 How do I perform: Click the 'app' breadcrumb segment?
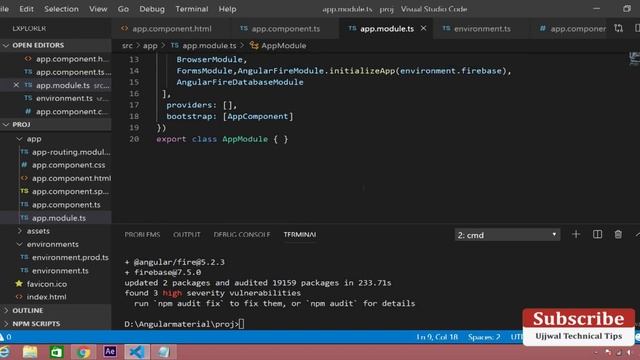pyautogui.click(x=150, y=45)
